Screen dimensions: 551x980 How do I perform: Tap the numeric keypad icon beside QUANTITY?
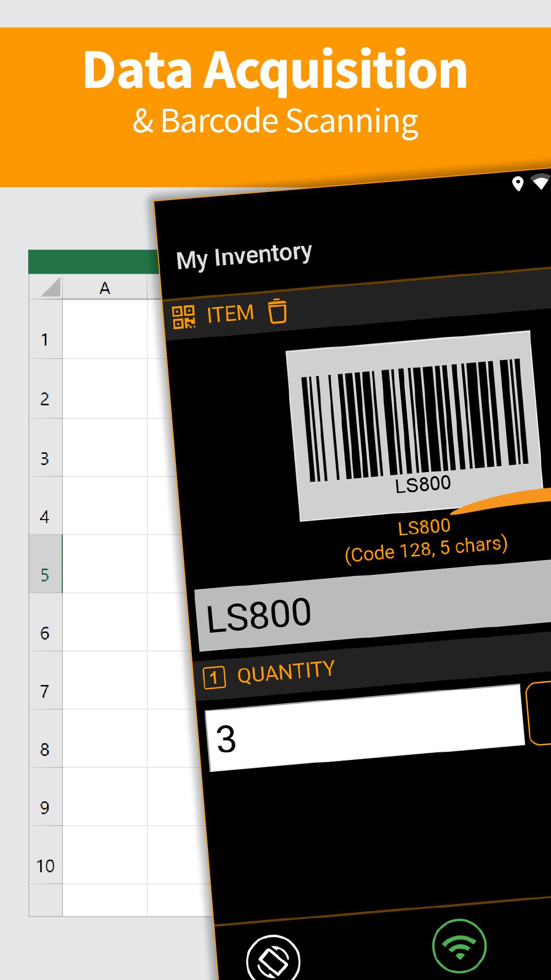(214, 678)
